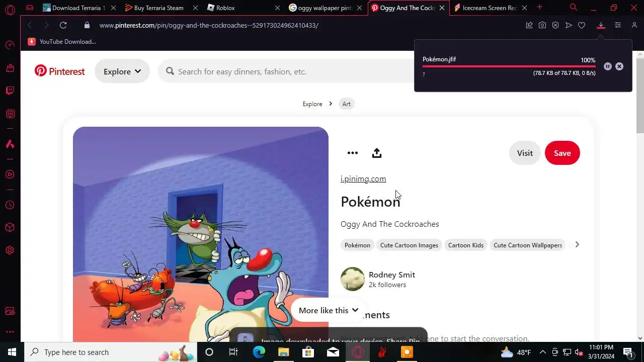The image size is (644, 362).
Task: Open the Aria AI icon in sidebar
Action: coord(10,144)
